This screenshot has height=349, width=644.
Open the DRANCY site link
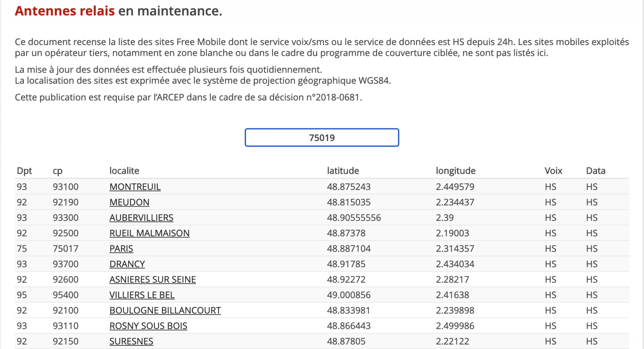127,264
